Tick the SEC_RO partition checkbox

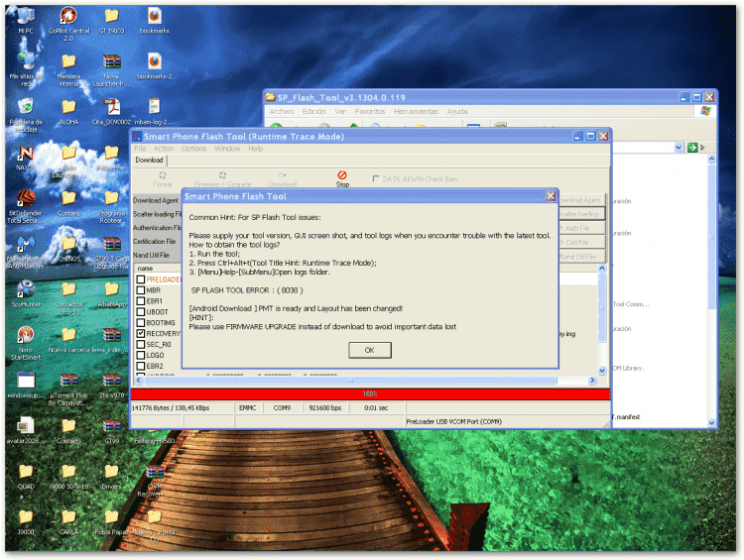(x=141, y=344)
